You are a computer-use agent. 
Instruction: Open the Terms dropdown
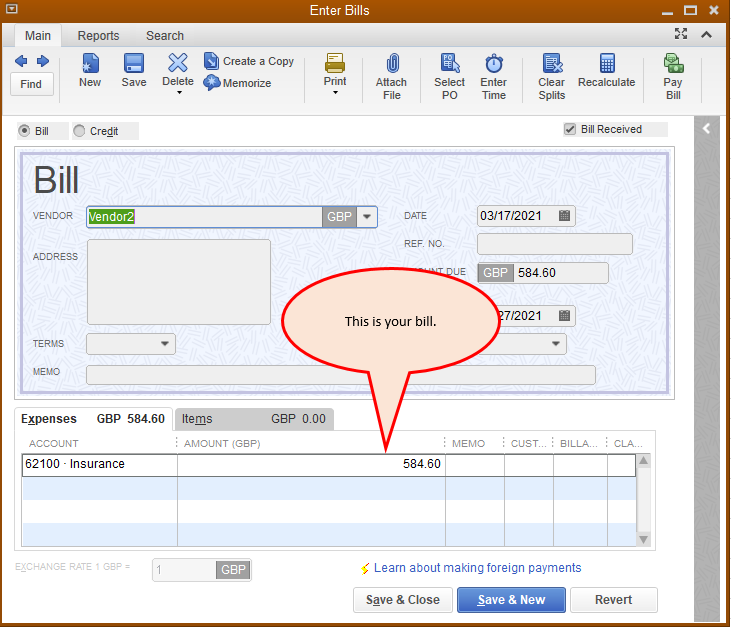tap(165, 344)
